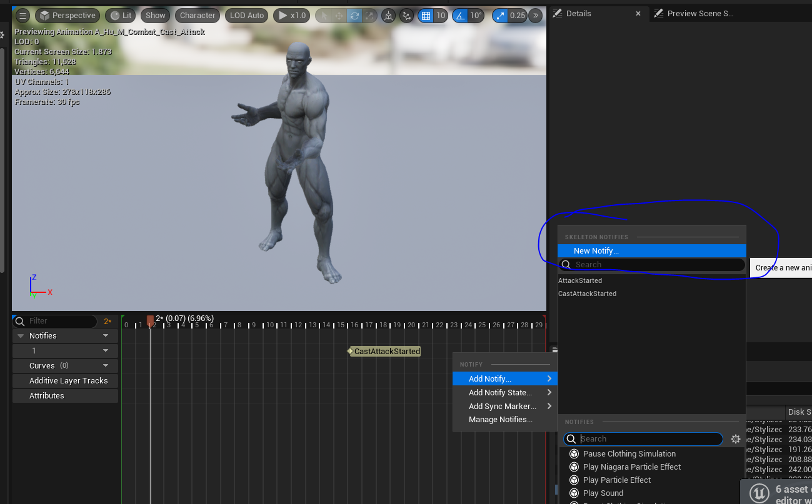The width and height of the screenshot is (812, 504).
Task: Toggle surface snapping icon
Action: pos(407,16)
